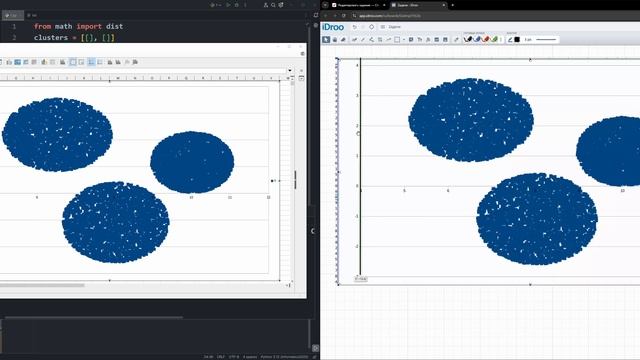The height and width of the screenshot is (360, 640).
Task: Reload the browser page
Action: 344,16
